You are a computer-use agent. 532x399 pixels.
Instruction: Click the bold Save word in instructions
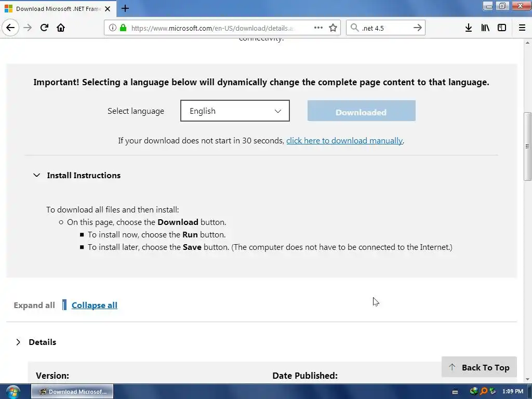point(192,247)
